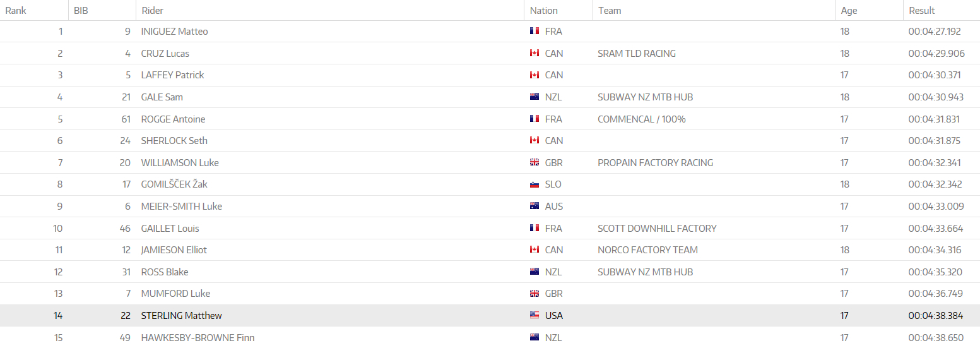
Task: Click the Result column header
Action: 922,10
